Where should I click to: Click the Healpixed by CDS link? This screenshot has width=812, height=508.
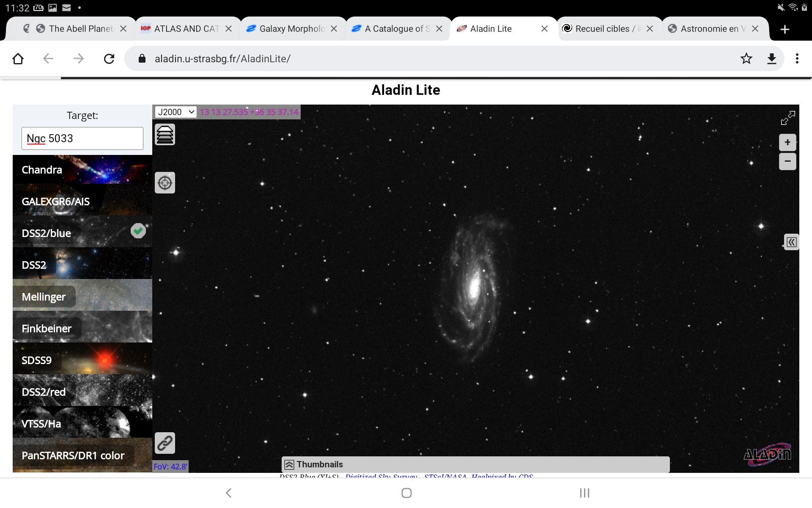502,476
